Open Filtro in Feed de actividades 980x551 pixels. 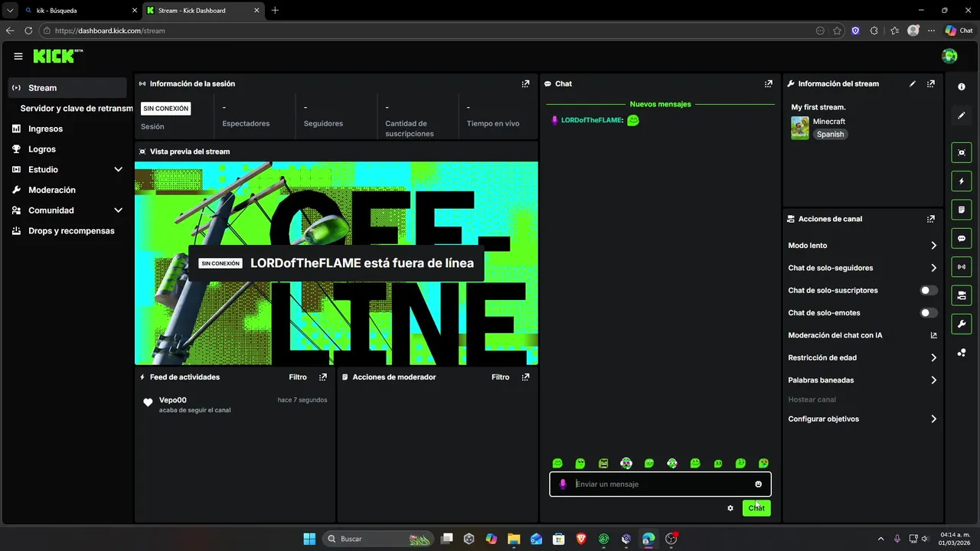(x=298, y=377)
